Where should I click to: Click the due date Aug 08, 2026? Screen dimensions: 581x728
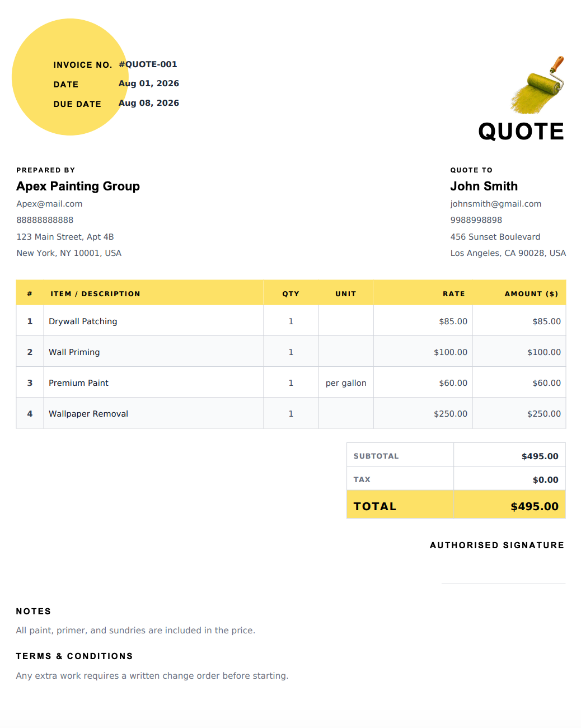149,103
